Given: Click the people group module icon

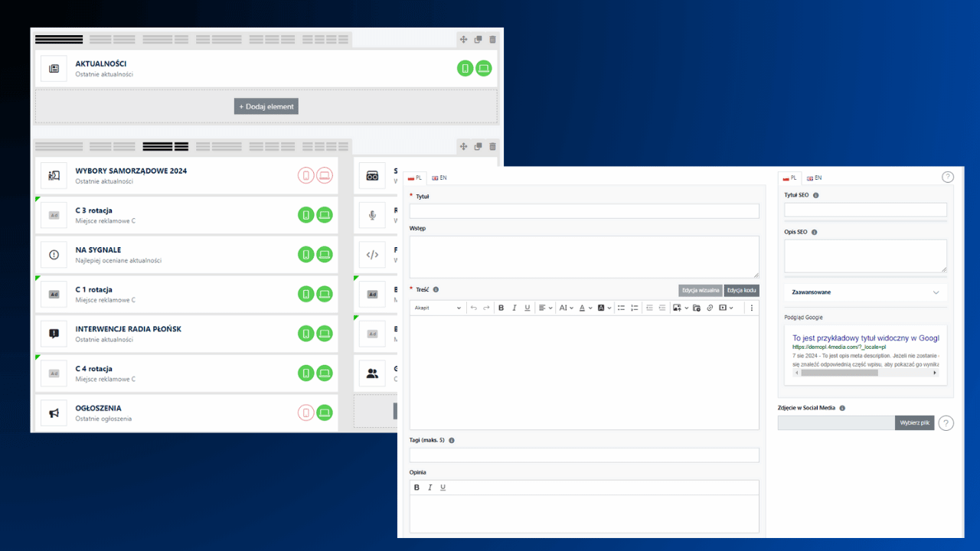Looking at the screenshot, I should [x=372, y=373].
